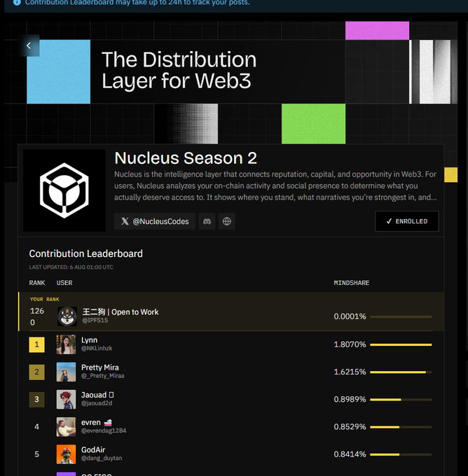Click the USER column header
Image resolution: width=468 pixels, height=476 pixels.
(64, 283)
